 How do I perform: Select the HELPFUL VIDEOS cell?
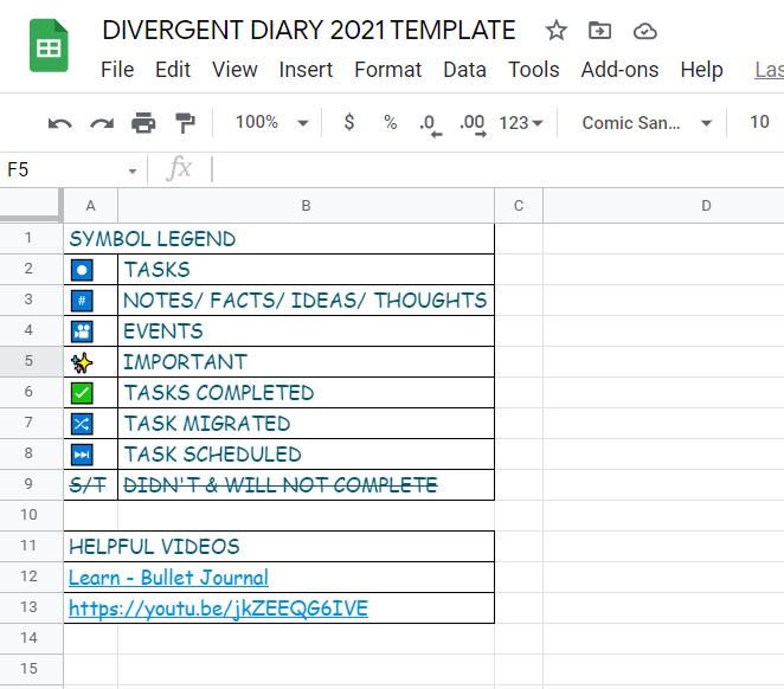click(x=279, y=546)
